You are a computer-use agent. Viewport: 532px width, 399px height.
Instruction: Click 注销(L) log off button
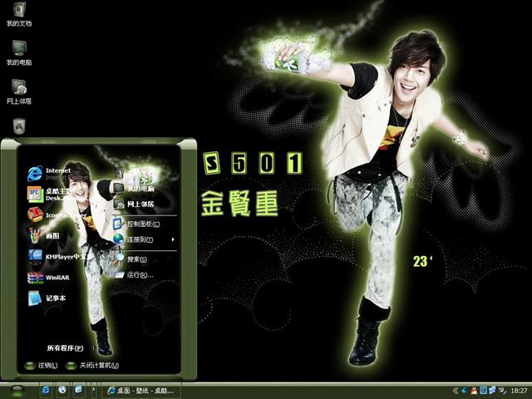[x=41, y=366]
